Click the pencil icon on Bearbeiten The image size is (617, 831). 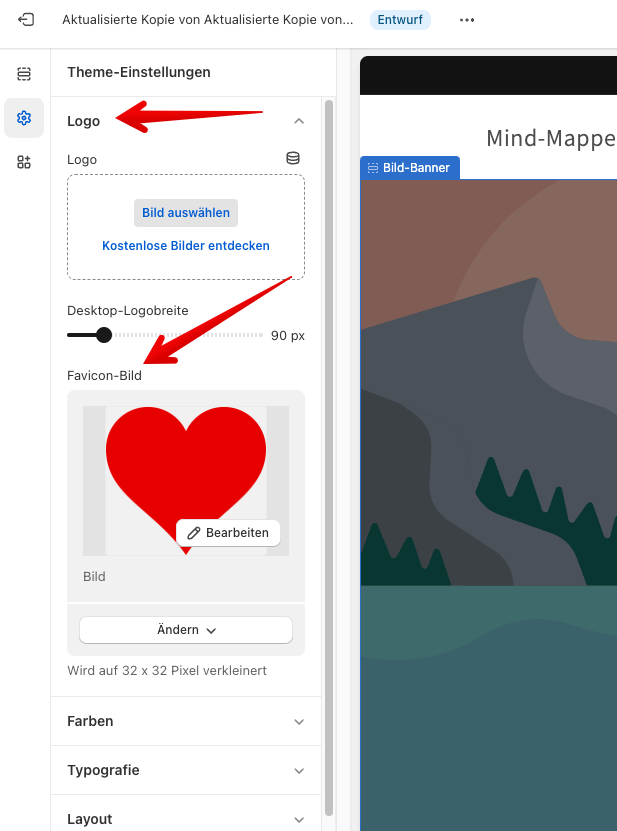[x=194, y=533]
